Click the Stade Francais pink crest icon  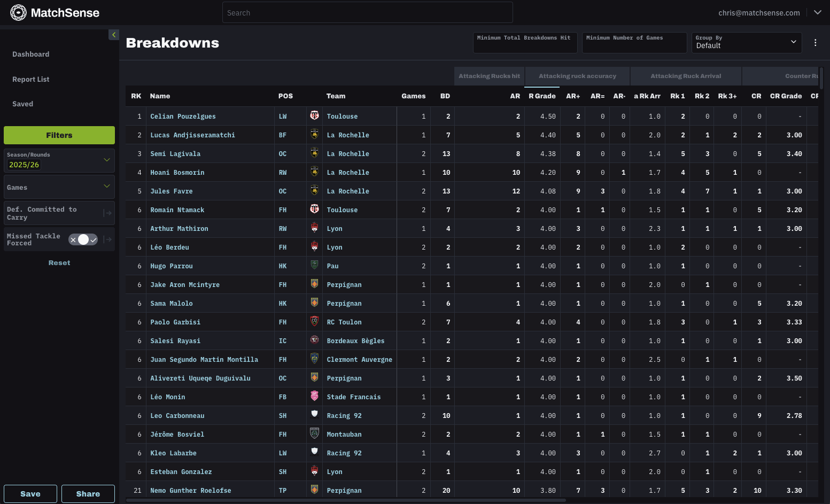[314, 396]
